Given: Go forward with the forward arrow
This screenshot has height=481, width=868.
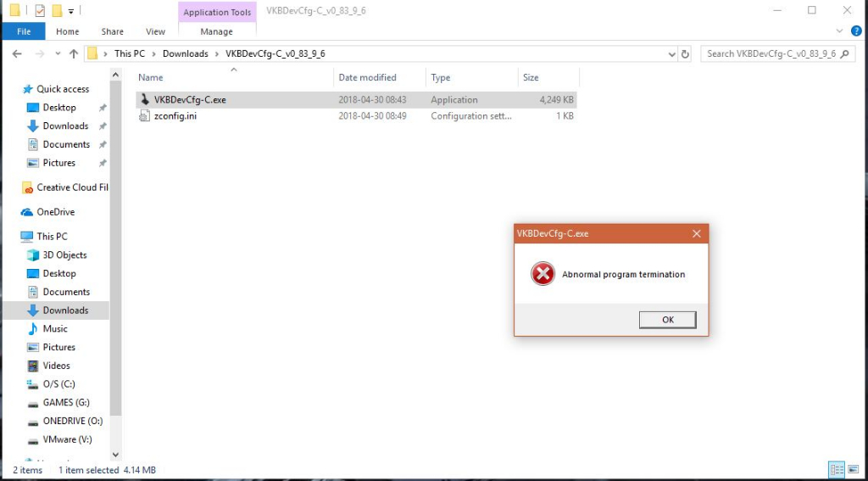Looking at the screenshot, I should [x=40, y=53].
